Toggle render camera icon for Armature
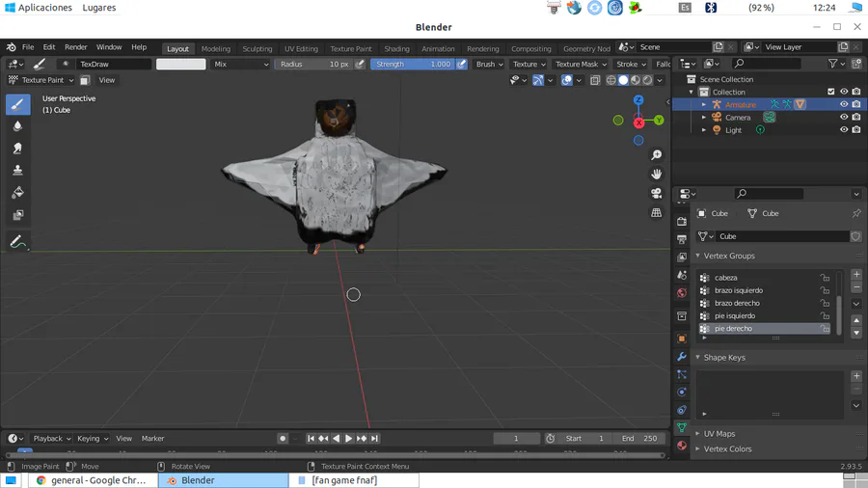This screenshot has height=488, width=868. 856,104
